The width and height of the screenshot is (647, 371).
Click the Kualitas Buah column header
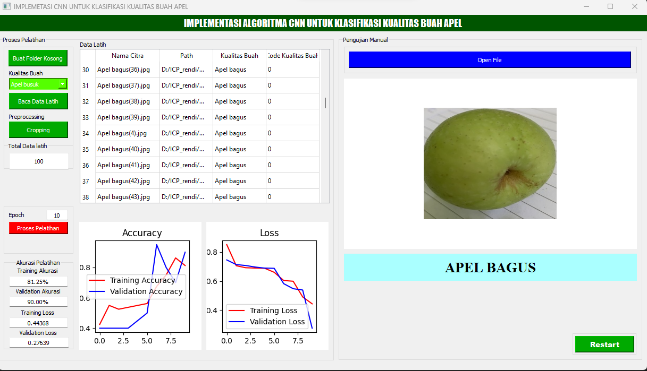coord(239,56)
